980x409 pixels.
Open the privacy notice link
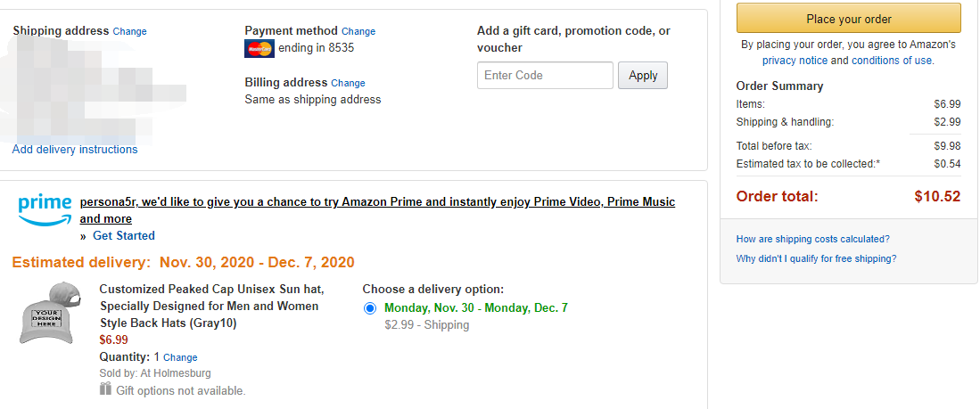click(795, 61)
